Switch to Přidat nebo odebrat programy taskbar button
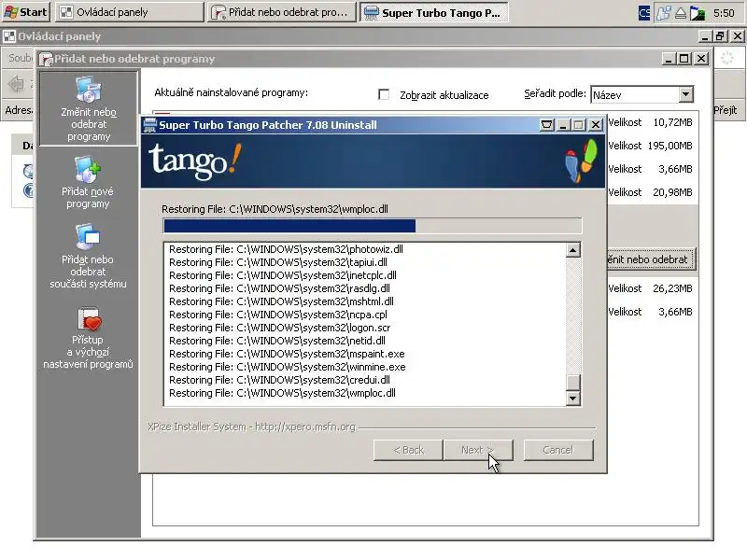 (x=282, y=12)
